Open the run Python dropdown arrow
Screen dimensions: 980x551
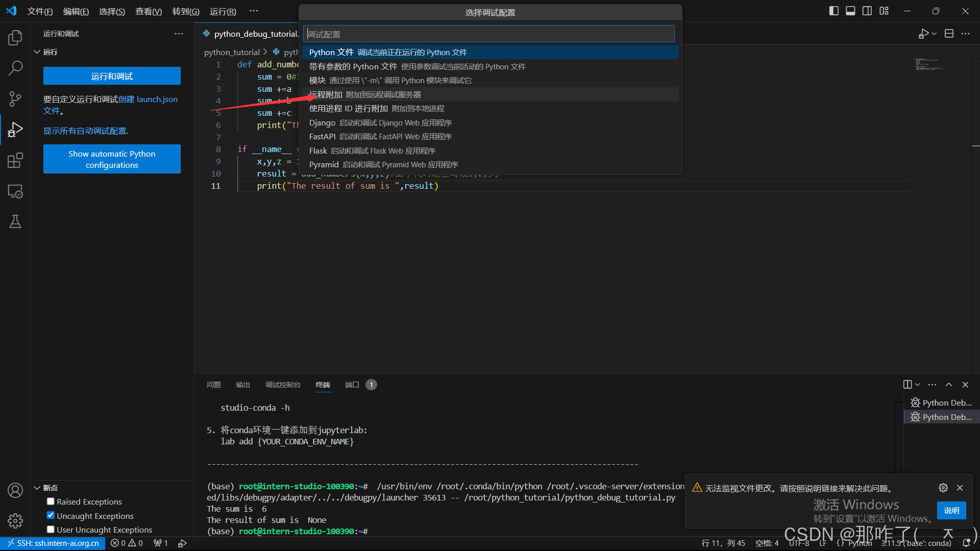934,33
